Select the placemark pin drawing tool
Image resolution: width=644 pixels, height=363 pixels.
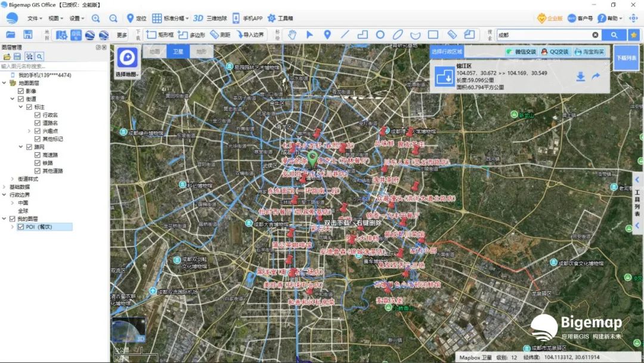(327, 35)
